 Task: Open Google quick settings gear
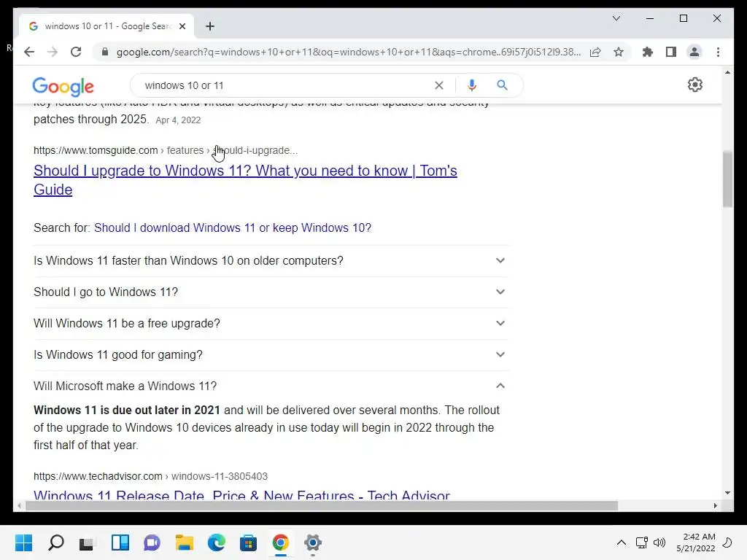pyautogui.click(x=695, y=85)
